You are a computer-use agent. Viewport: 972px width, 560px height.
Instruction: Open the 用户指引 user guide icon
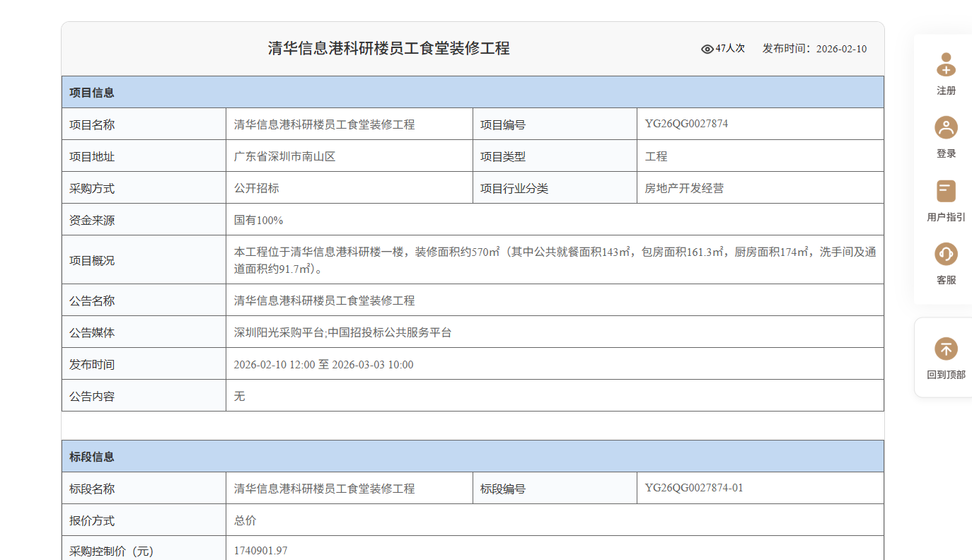946,191
